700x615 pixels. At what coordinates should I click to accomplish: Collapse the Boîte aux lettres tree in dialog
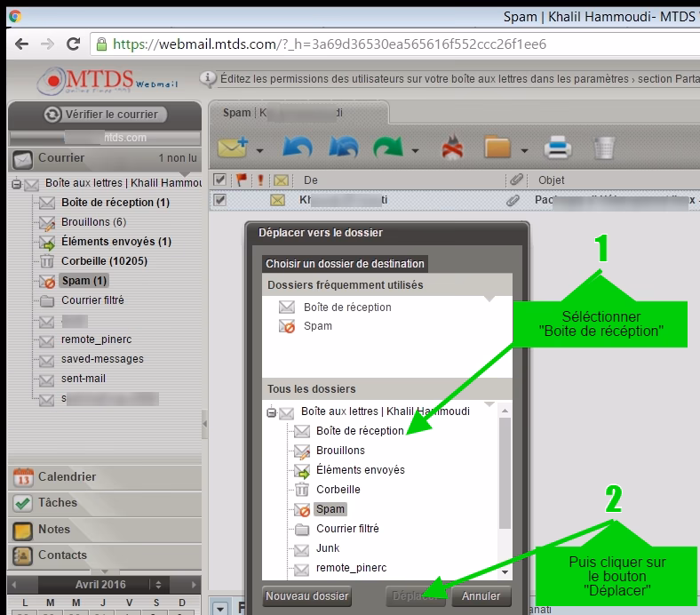tap(270, 412)
